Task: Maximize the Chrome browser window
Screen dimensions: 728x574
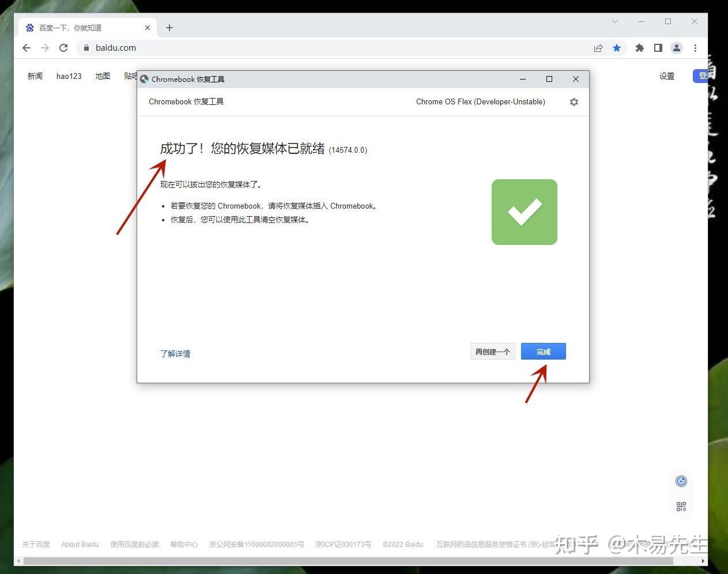Action: [668, 21]
